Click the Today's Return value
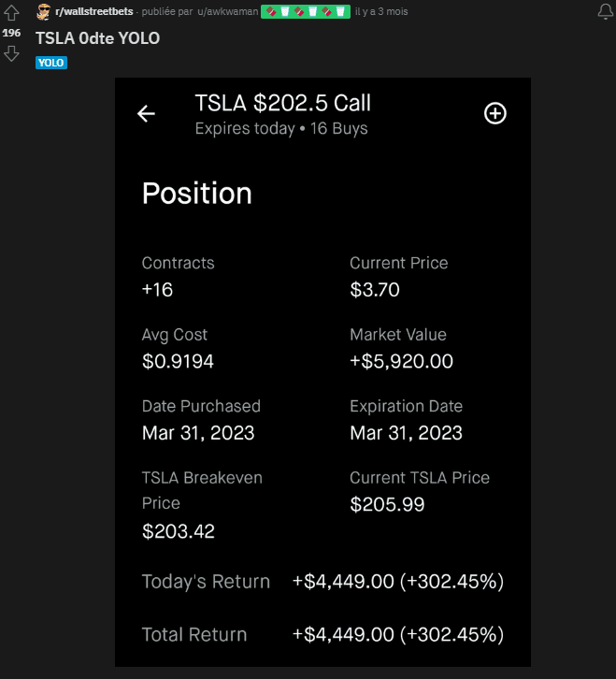 pyautogui.click(x=398, y=582)
